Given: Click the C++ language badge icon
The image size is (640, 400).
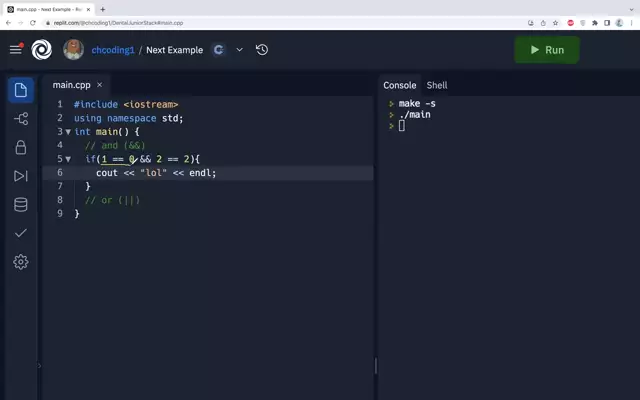Looking at the screenshot, I should click(218, 50).
